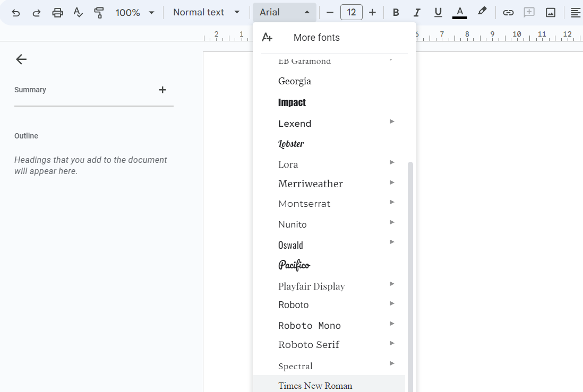Expand Roboto submenu arrow
583x392 pixels.
[392, 303]
